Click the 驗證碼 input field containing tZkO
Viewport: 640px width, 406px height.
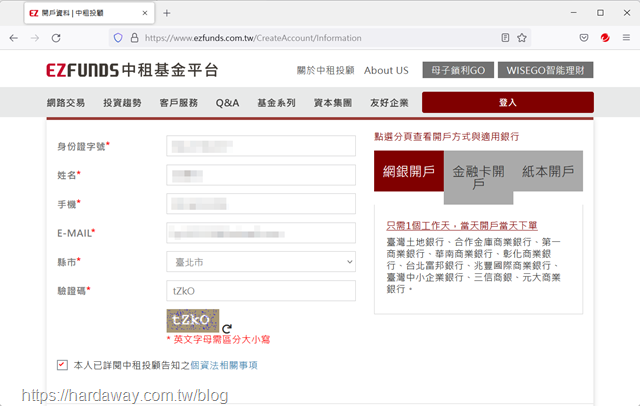(261, 291)
